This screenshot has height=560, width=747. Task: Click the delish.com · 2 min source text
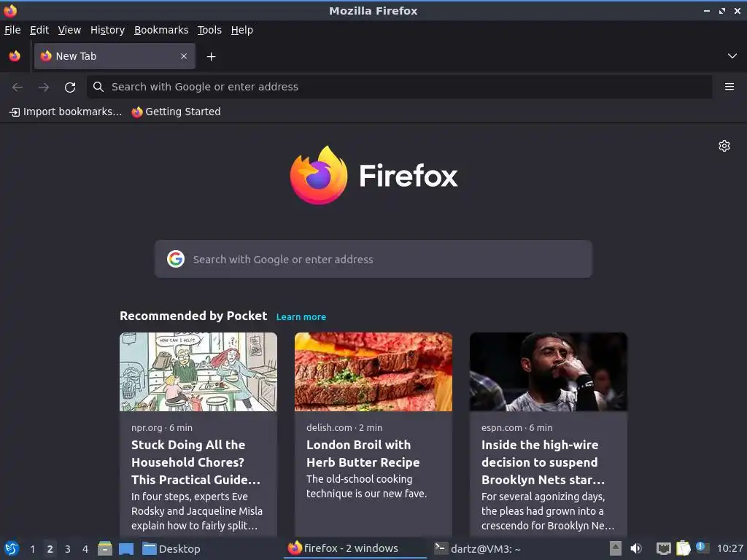(344, 427)
